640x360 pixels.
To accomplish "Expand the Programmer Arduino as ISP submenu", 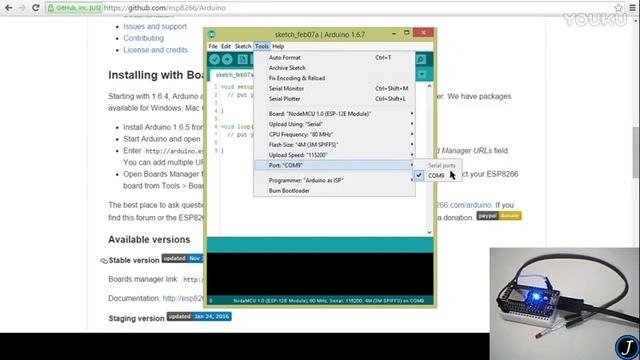I will 334,180.
